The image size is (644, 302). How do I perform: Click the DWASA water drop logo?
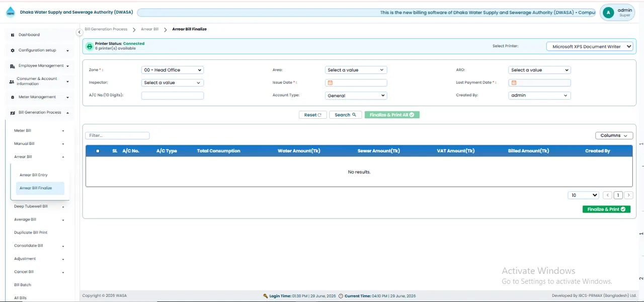11,13
